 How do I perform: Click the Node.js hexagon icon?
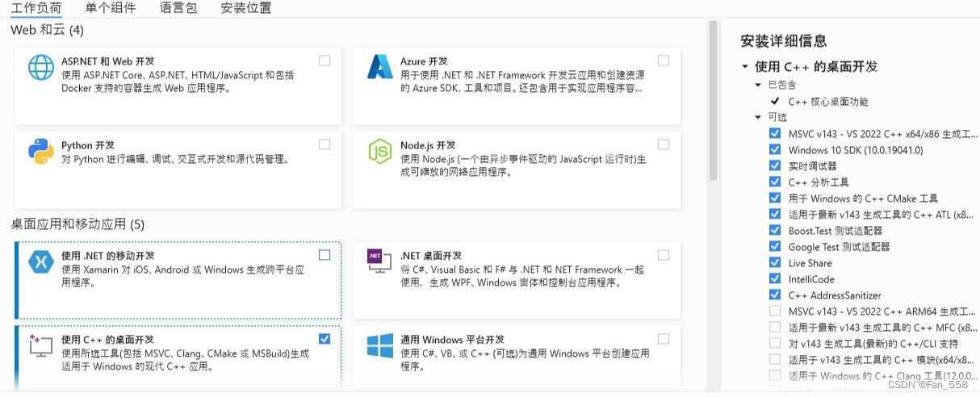[x=379, y=152]
